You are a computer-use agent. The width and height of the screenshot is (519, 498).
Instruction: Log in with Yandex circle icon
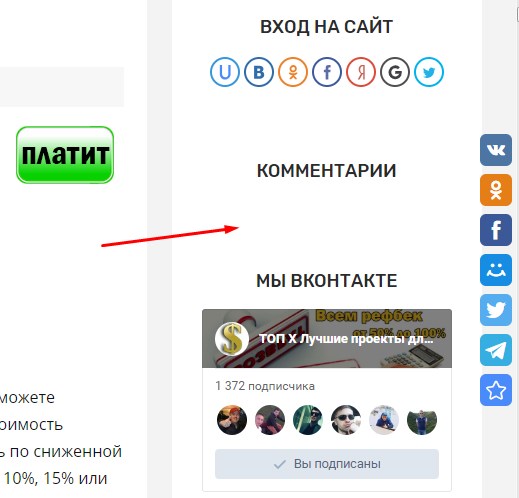(x=361, y=72)
